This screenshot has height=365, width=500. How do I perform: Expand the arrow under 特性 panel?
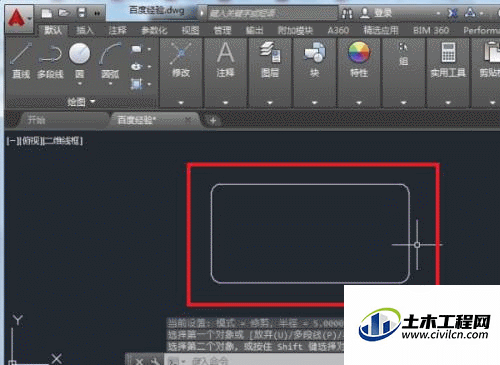359,103
